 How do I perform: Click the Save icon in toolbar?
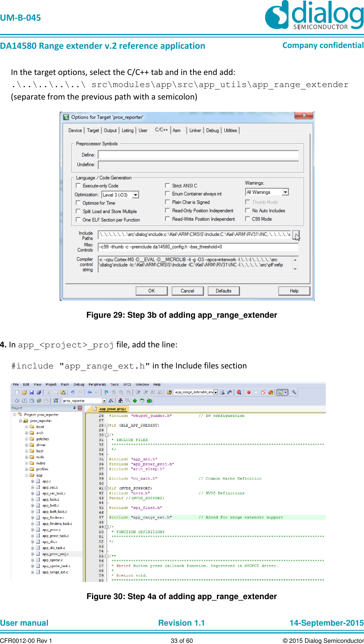[x=32, y=392]
